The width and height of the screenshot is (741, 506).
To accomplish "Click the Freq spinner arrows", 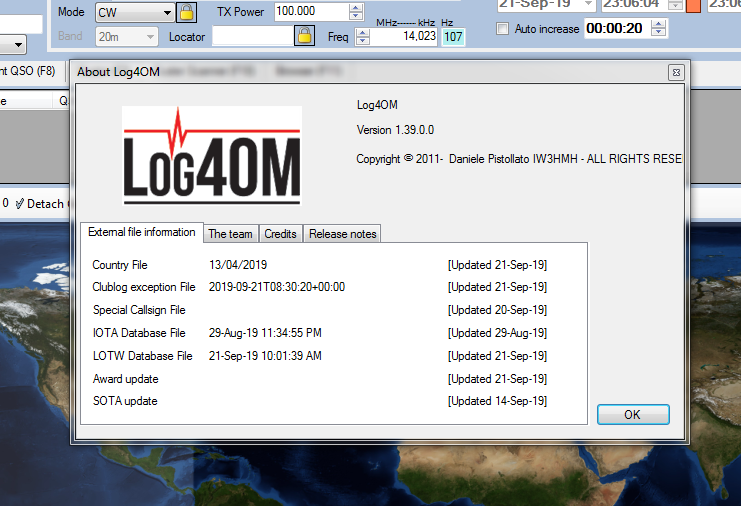I will pyautogui.click(x=362, y=36).
